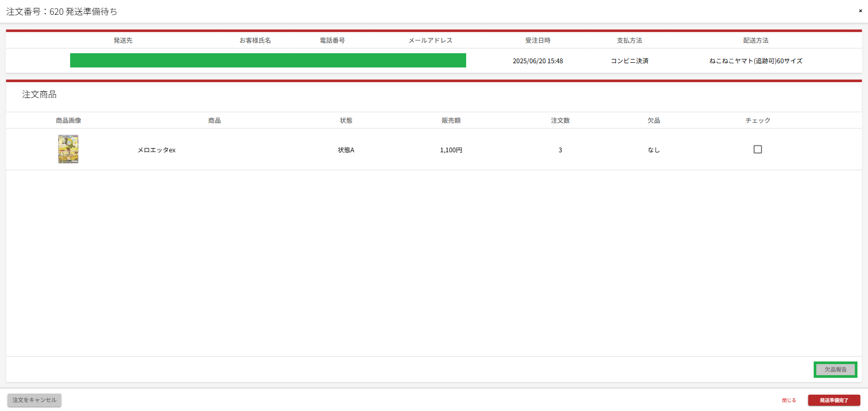Close the order 620 dialog with the X

coord(860,11)
